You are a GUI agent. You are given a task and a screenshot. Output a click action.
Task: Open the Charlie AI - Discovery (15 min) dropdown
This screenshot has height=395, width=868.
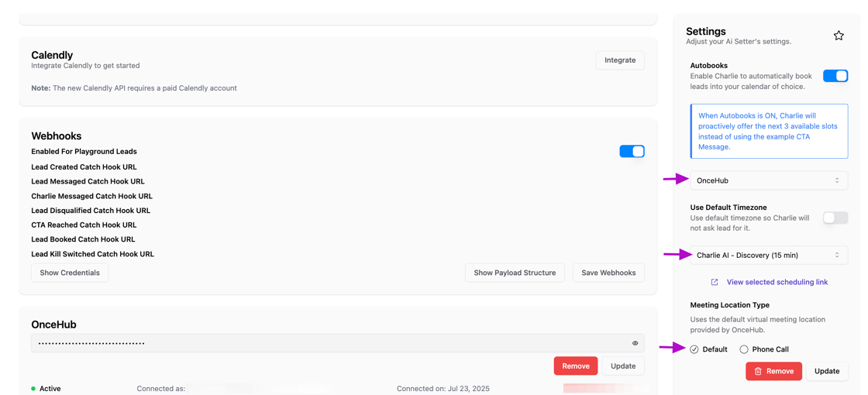[x=769, y=255]
